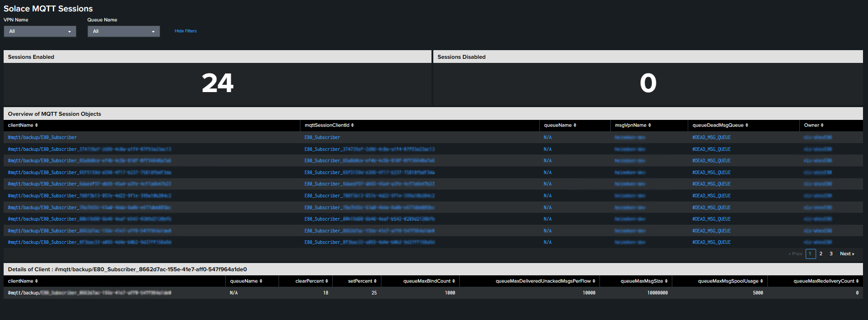Click the Hide Filters link

coord(186,31)
